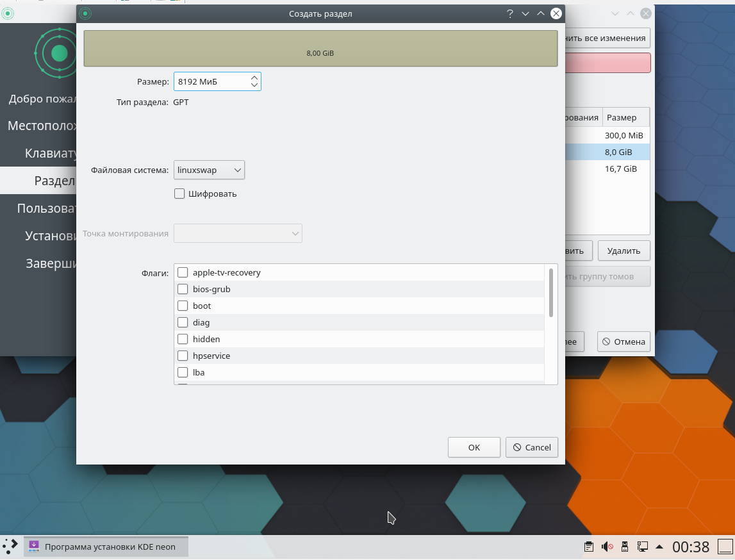This screenshot has height=560, width=735.
Task: Show hidden tray icons arrow
Action: [659, 547]
